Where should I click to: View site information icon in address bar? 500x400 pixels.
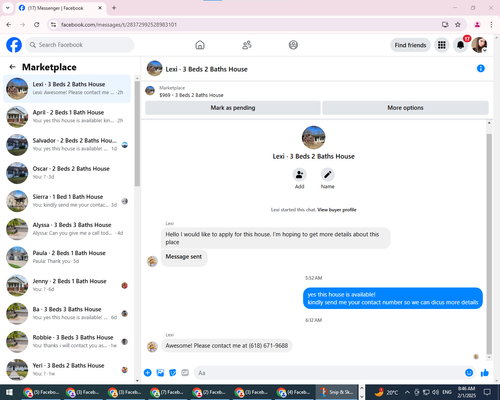[x=53, y=25]
